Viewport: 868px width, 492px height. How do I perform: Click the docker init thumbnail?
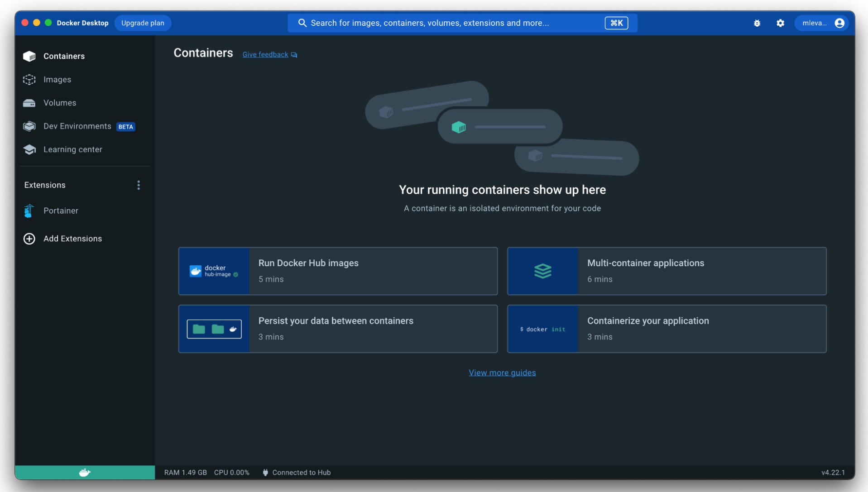[543, 329]
